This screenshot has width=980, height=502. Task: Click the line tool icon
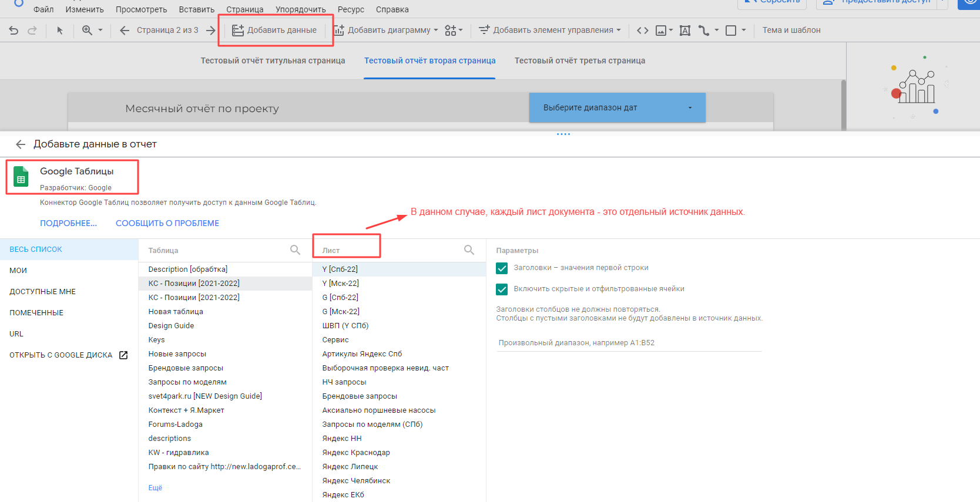704,31
